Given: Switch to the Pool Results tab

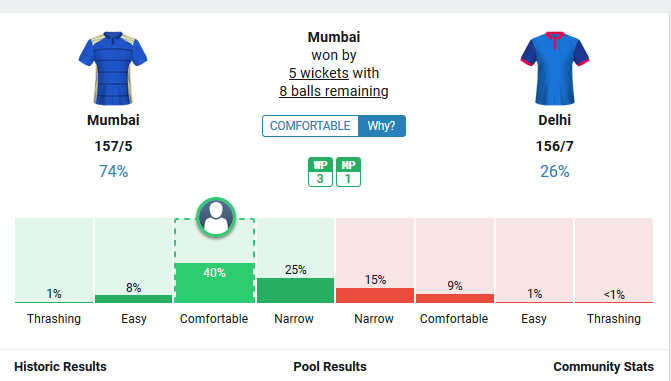Looking at the screenshot, I should (x=330, y=366).
